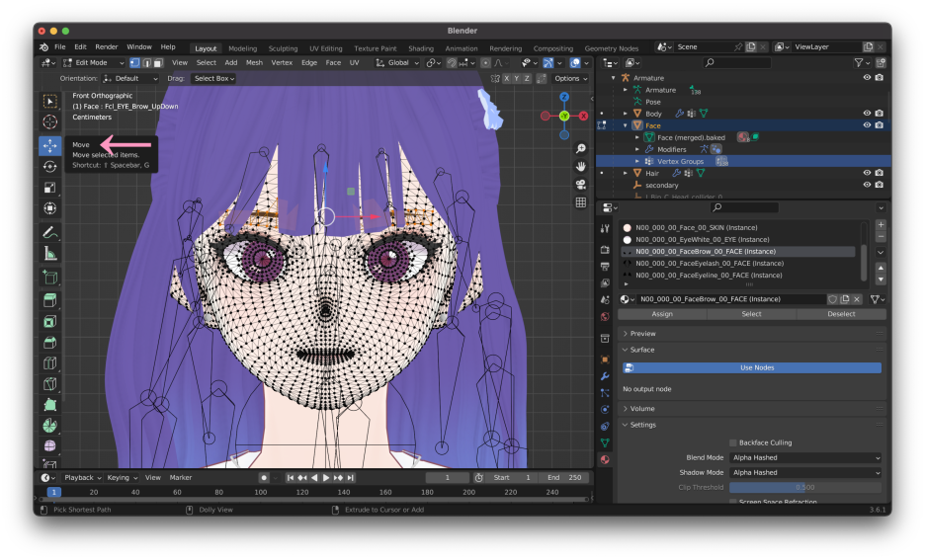Image resolution: width=925 pixels, height=560 pixels.
Task: Enable face select mode
Action: pyautogui.click(x=157, y=63)
